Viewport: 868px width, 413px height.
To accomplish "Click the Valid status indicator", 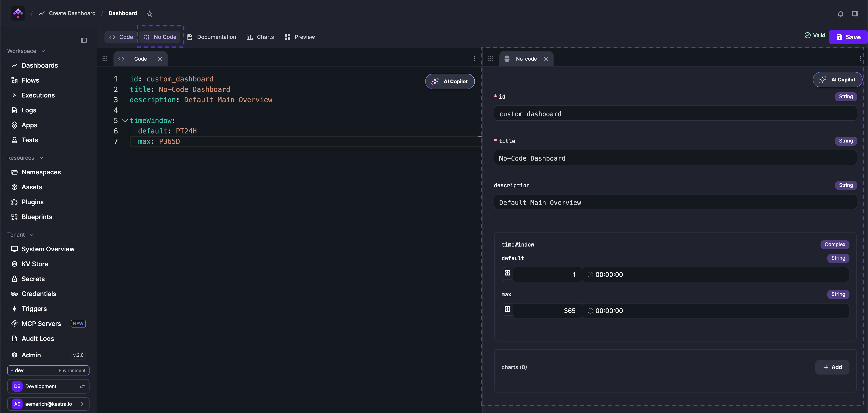I will [815, 36].
